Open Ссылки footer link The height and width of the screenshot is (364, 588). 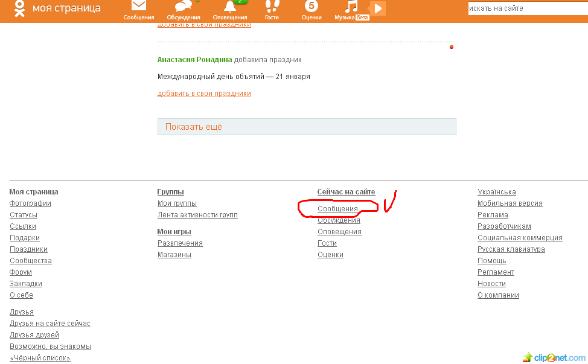click(x=23, y=226)
